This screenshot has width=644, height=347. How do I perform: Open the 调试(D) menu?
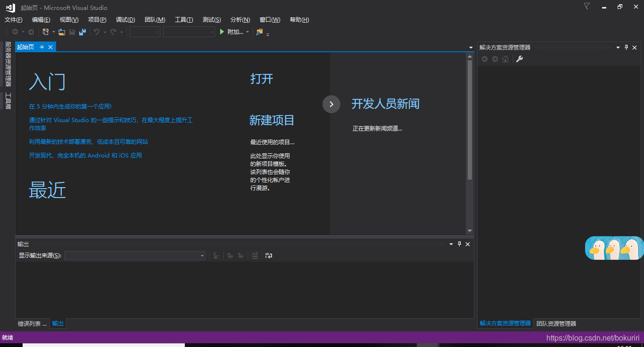[125, 20]
